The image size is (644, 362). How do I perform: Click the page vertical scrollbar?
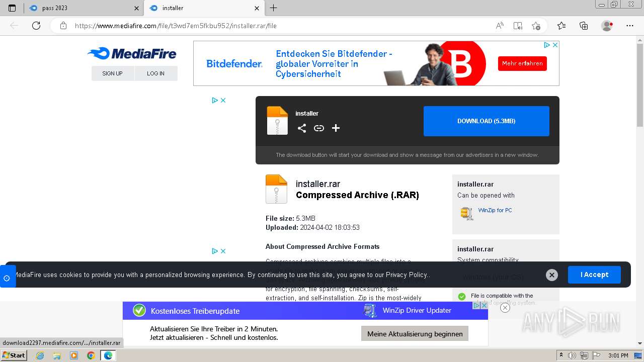click(x=640, y=85)
